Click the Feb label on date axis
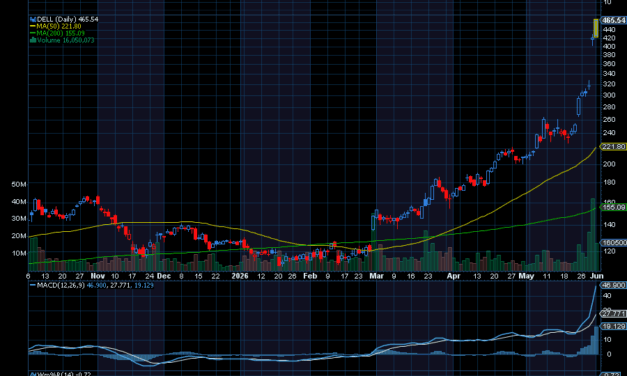 (x=310, y=276)
